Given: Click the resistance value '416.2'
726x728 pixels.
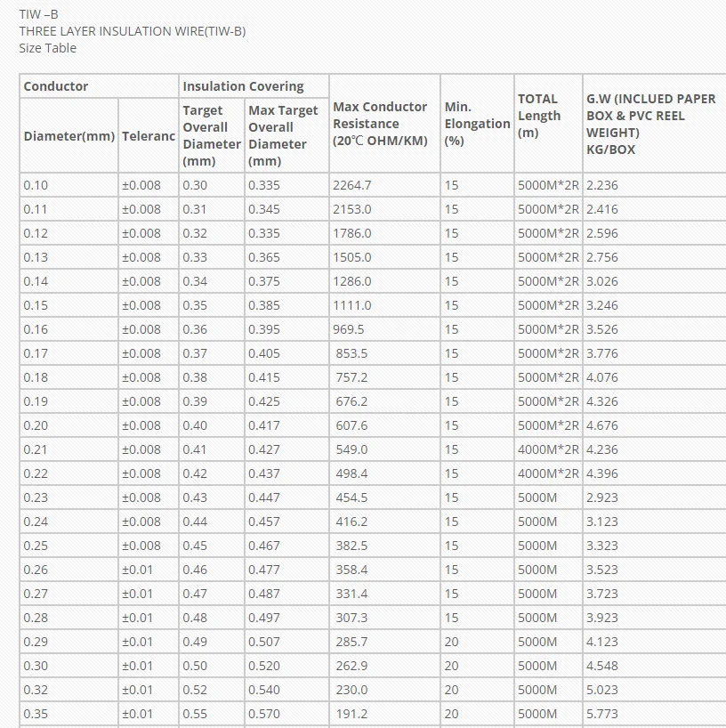Looking at the screenshot, I should 351,522.
